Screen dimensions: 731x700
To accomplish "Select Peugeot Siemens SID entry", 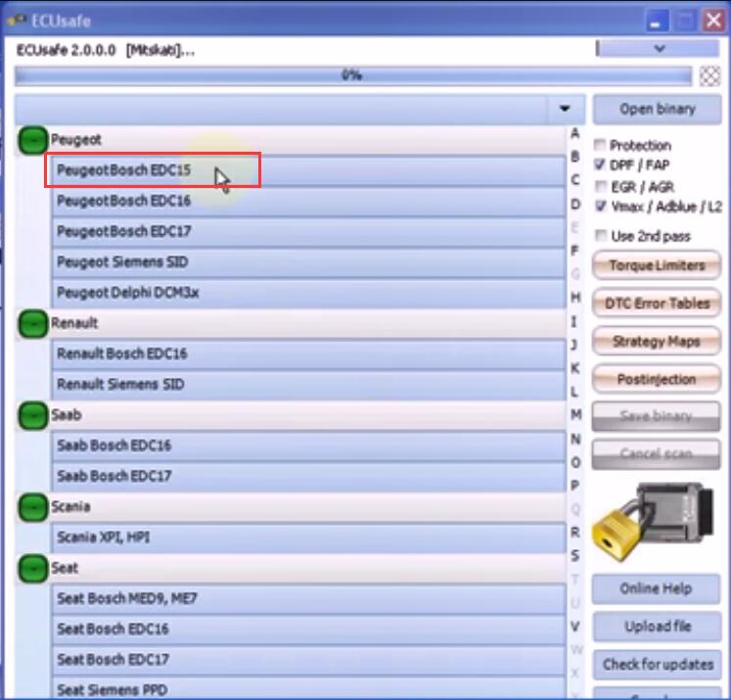I will 308,262.
